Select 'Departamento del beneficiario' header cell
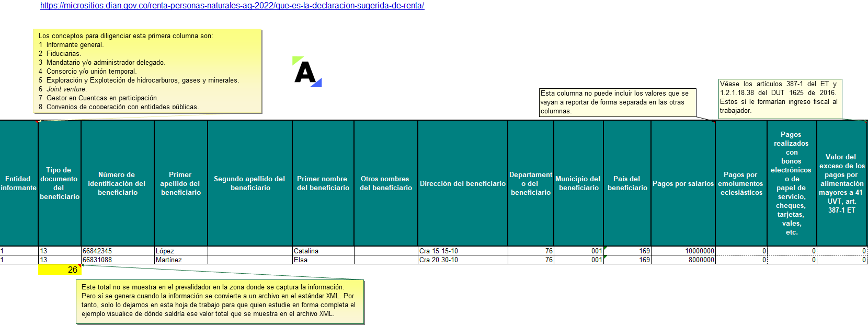Viewport: 868px width, 327px height. 531,183
